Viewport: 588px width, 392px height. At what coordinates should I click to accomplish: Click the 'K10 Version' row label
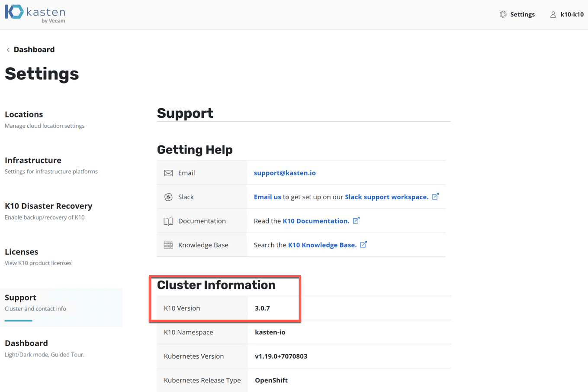pos(182,308)
